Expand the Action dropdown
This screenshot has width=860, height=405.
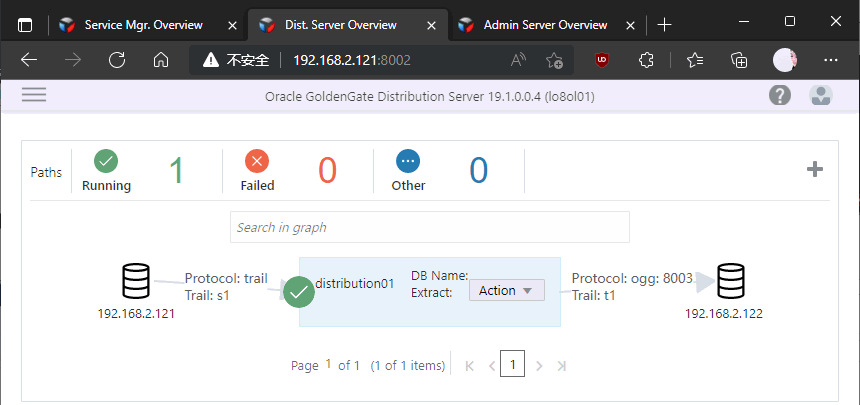click(506, 291)
